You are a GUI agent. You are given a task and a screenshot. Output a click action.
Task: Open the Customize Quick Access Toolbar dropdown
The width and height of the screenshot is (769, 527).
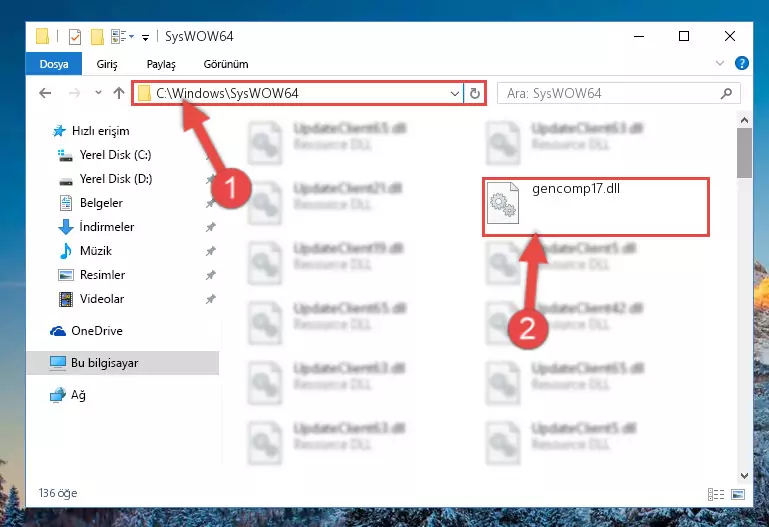(x=145, y=38)
